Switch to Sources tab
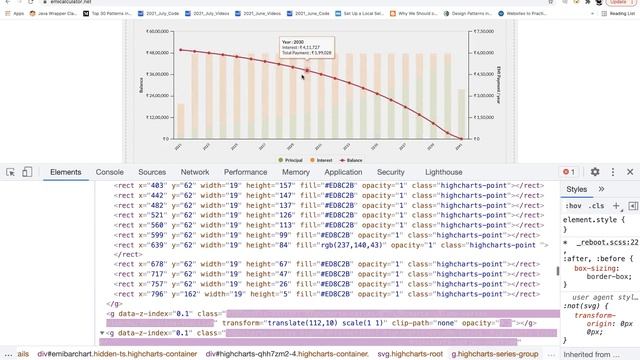Screen dimensions: 640x360 [152, 172]
